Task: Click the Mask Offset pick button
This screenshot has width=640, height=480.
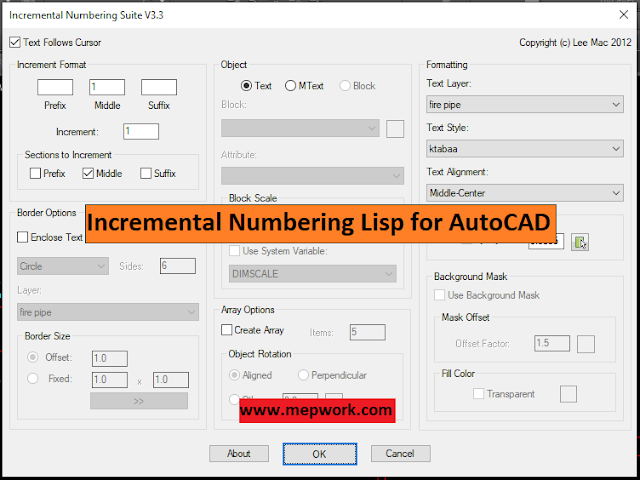Action: (x=586, y=344)
